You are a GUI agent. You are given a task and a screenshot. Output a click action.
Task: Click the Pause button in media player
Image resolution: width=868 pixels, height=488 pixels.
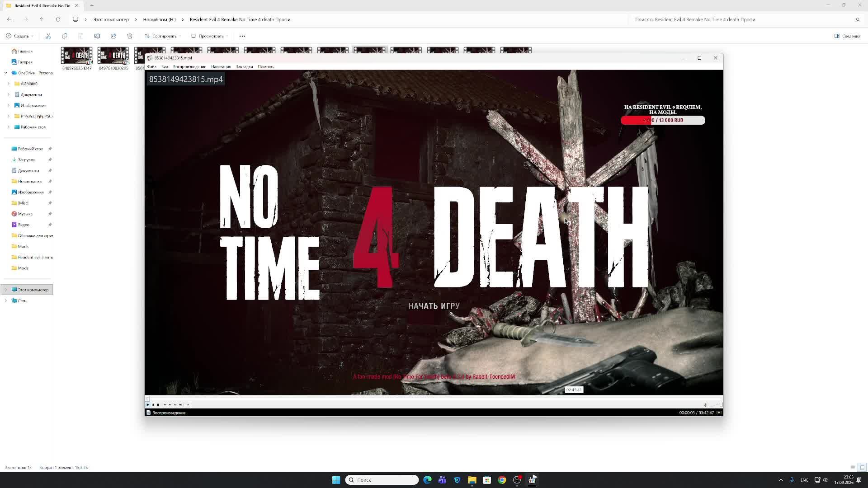pos(153,405)
